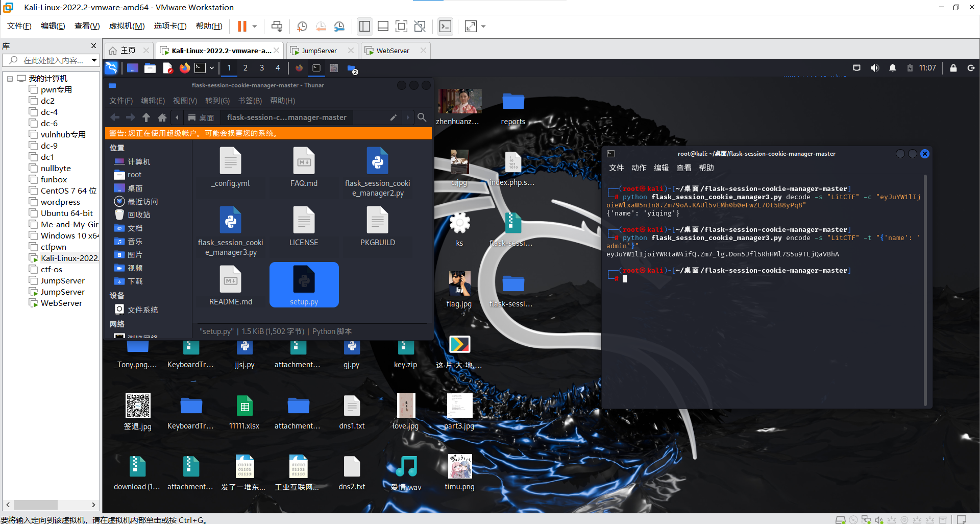
Task: Select the _config.yml file in Thunar
Action: pos(231,168)
